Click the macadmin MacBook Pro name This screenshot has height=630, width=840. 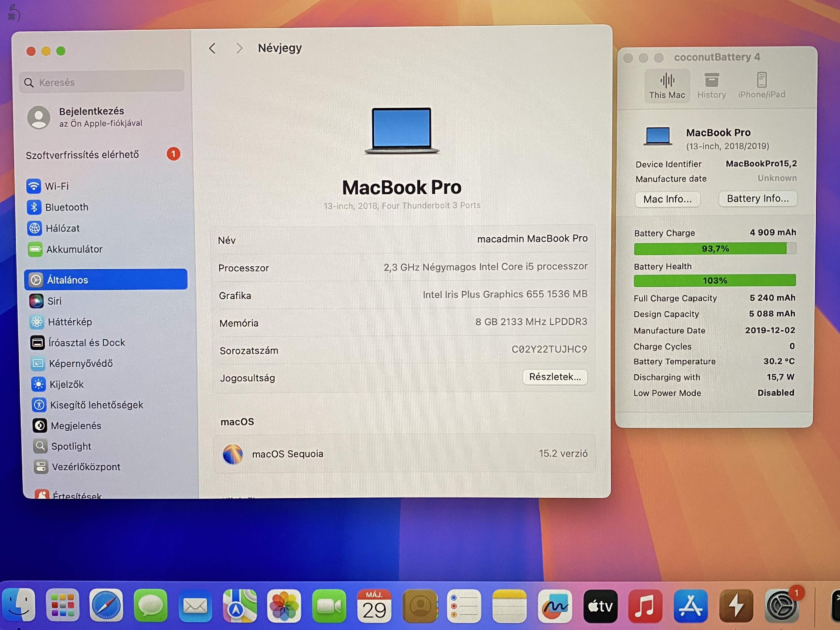click(x=532, y=239)
